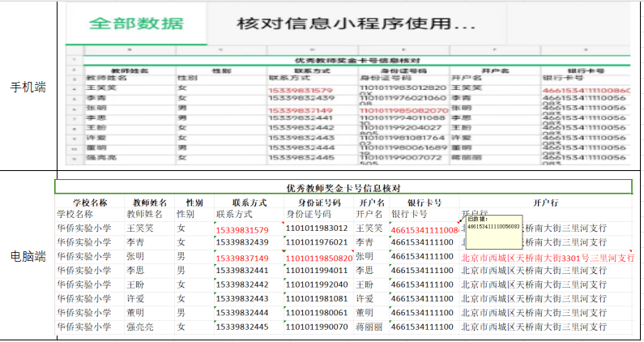The width and height of the screenshot is (644, 342).
Task: Select bold 银行卡号 header in 手机端 table
Action: point(586,71)
